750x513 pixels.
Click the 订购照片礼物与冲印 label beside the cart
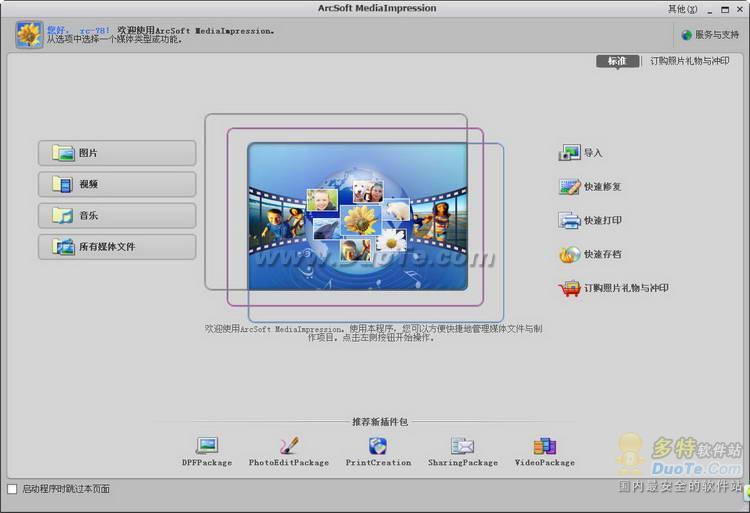pyautogui.click(x=626, y=288)
